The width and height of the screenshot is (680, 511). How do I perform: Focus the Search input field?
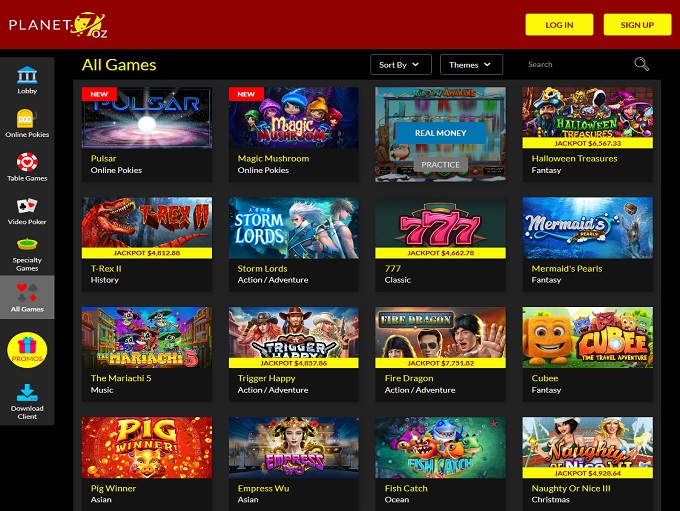(x=577, y=64)
